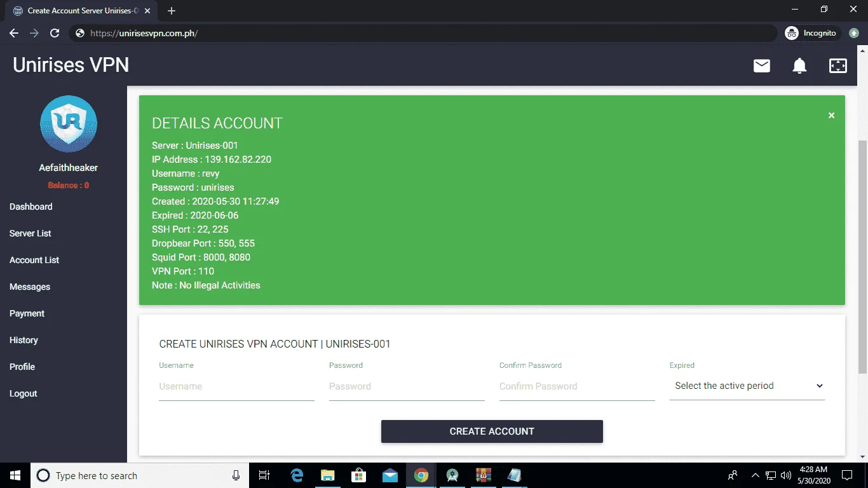Click the DETAILS ACCOUNT heading
Image resolution: width=868 pixels, height=488 pixels.
[217, 123]
